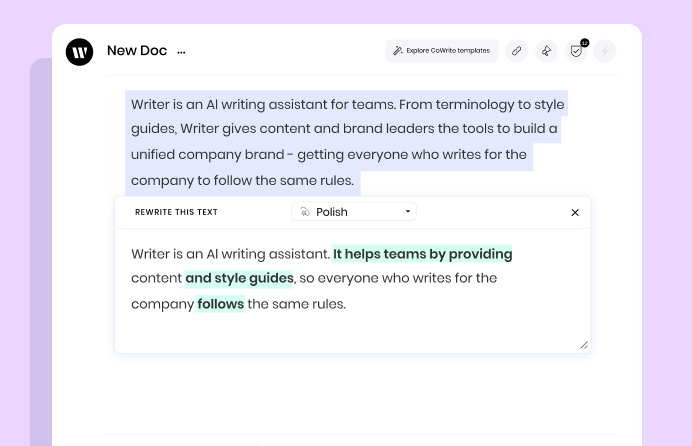Open the Polish rewrite mode dropdown
The height and width of the screenshot is (446, 692).
pos(354,212)
